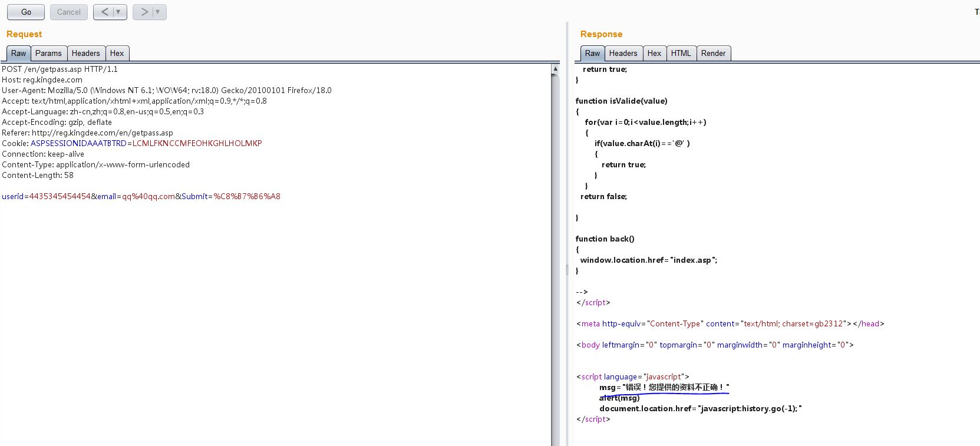
Task: Click the userid value 4435345454454
Action: coord(60,196)
